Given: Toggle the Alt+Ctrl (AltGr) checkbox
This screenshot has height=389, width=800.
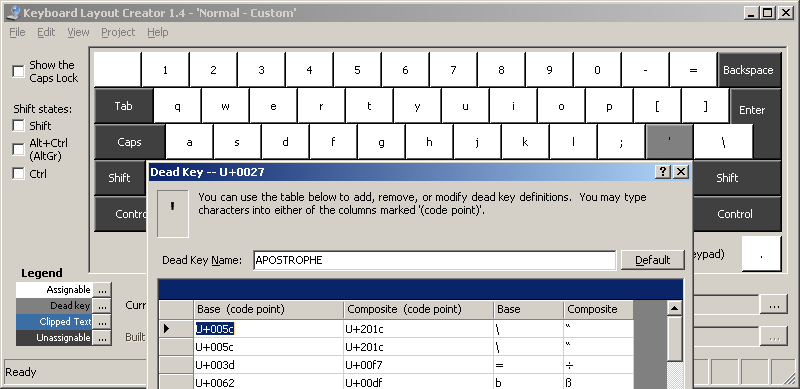Looking at the screenshot, I should point(18,149).
